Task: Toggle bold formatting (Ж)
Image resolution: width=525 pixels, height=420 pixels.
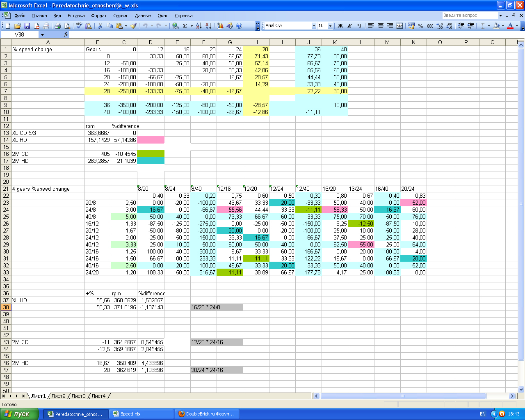Action: click(340, 26)
